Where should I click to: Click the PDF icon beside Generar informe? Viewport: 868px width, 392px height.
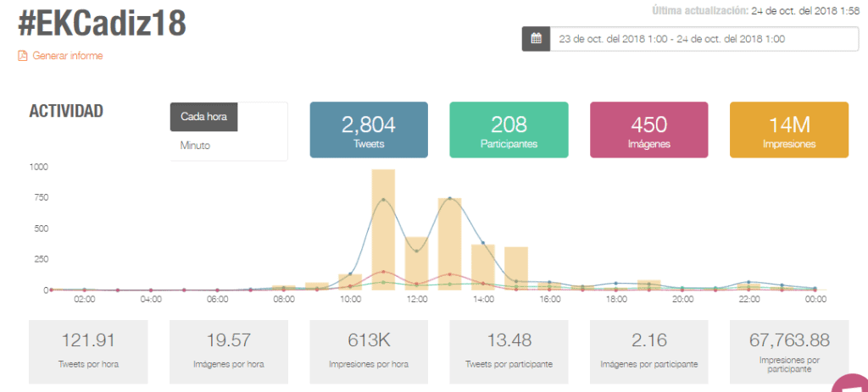(23, 56)
